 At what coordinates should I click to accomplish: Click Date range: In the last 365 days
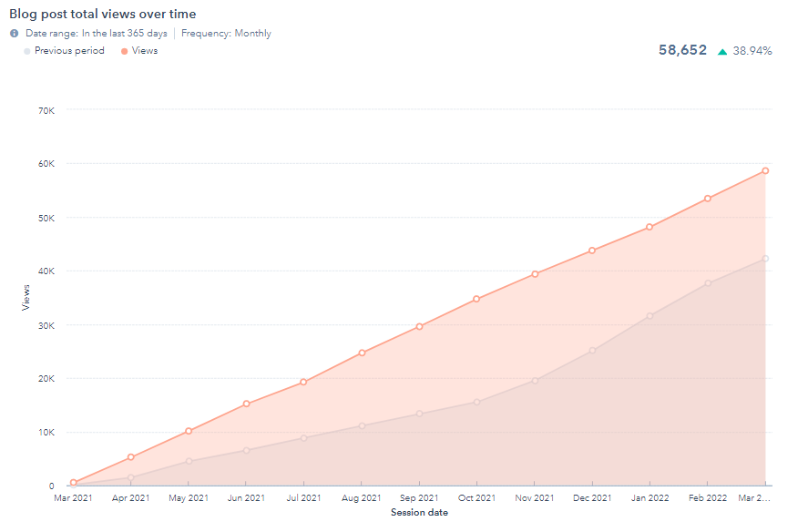(96, 34)
